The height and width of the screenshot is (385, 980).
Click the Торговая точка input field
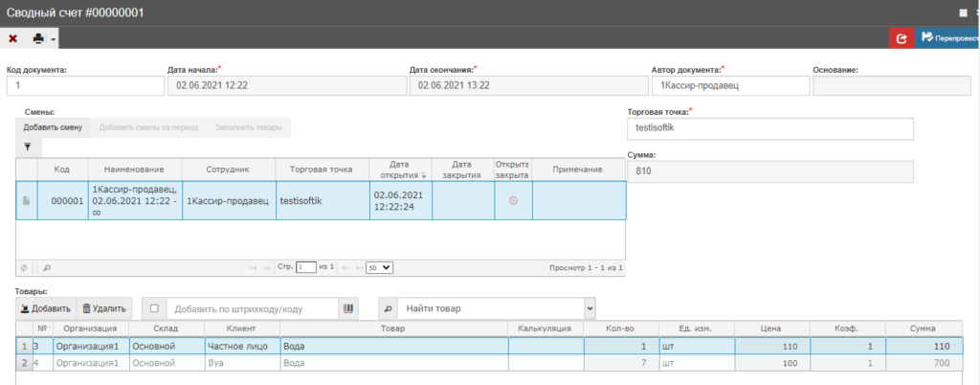point(769,128)
